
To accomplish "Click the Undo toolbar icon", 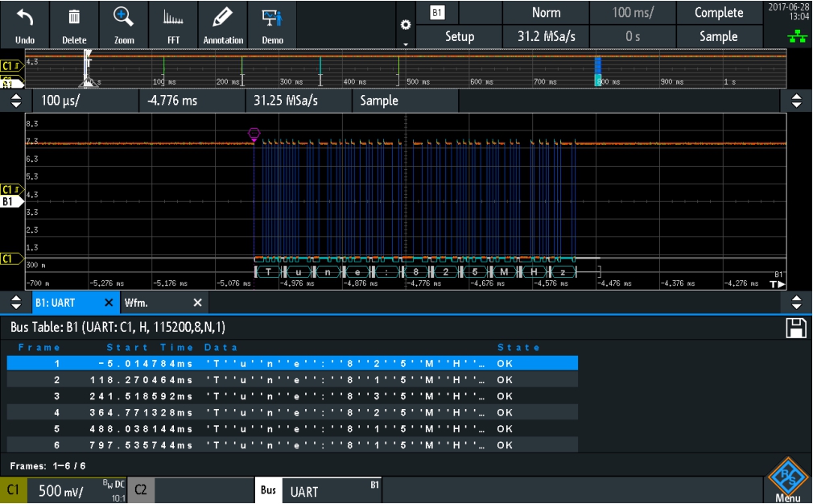I will pos(25,25).
